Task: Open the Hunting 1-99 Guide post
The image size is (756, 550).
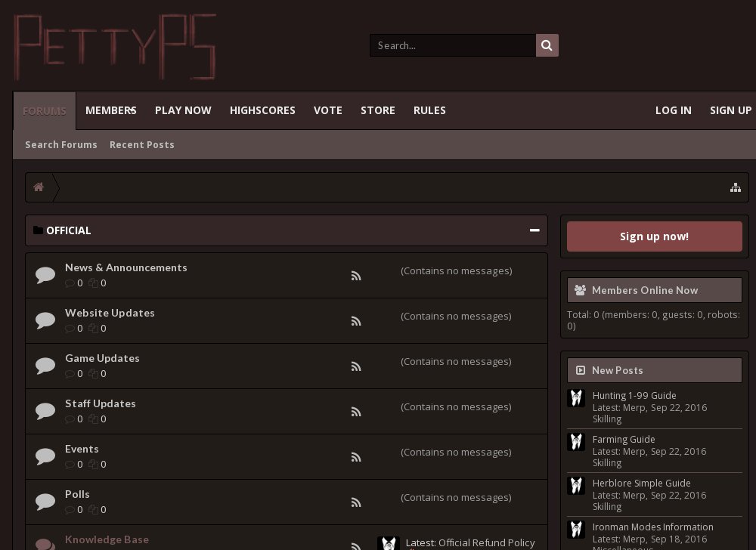Action: click(634, 395)
